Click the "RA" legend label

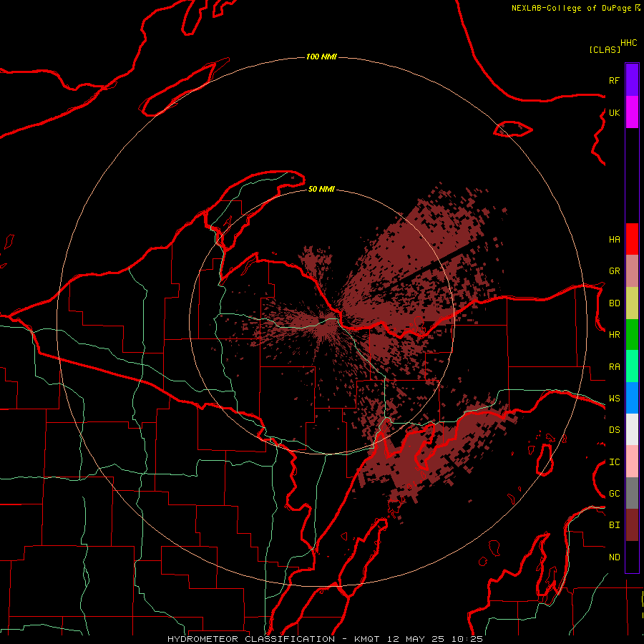[614, 367]
